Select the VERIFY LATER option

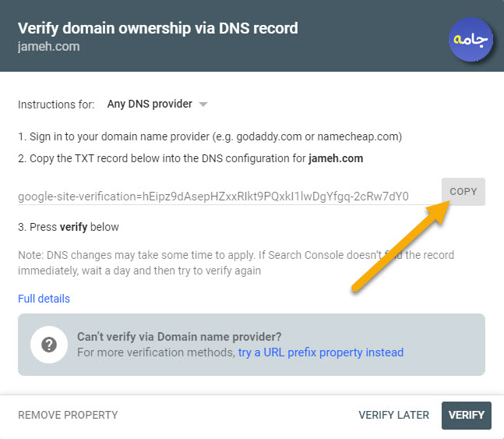click(x=393, y=415)
